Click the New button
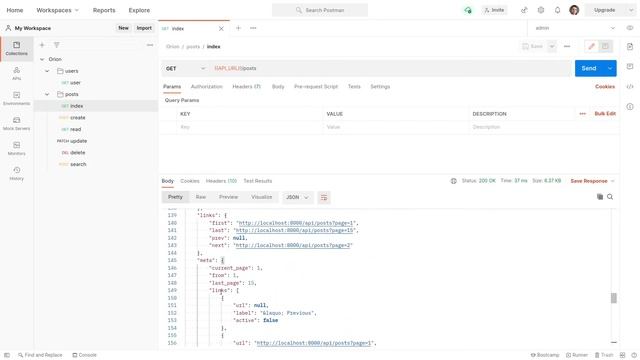The height and width of the screenshot is (360, 640). click(x=123, y=28)
